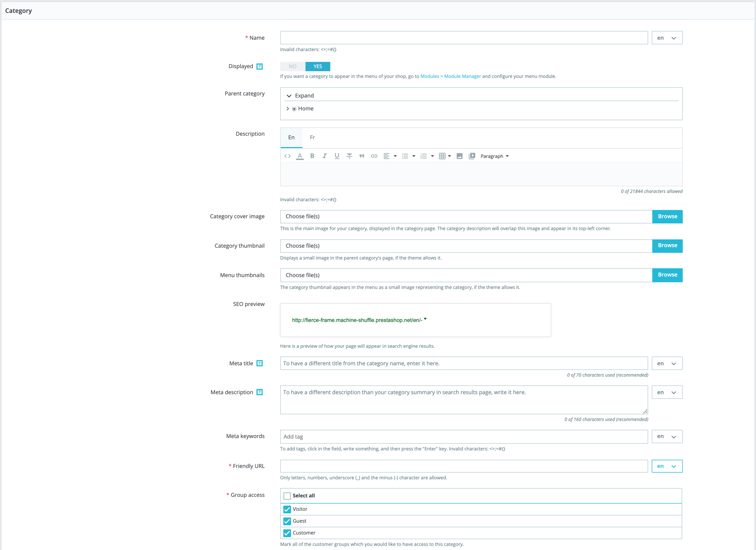Insert a blockquote in the description

[362, 156]
